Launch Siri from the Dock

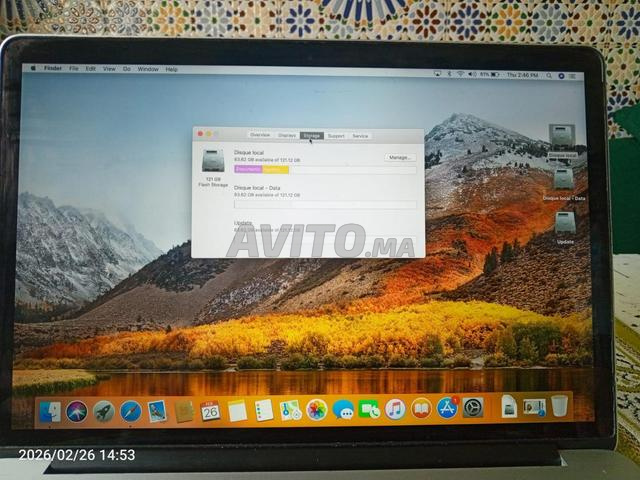tap(76, 410)
